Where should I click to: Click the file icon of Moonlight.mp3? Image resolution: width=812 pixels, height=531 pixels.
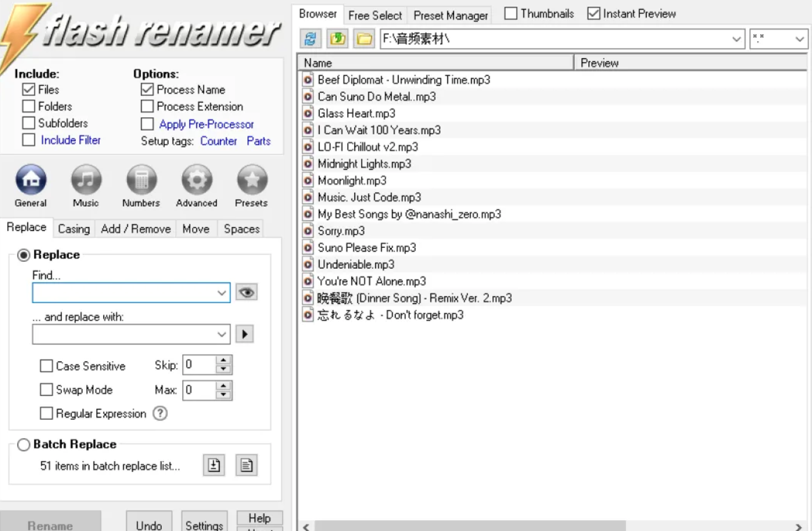[308, 180]
